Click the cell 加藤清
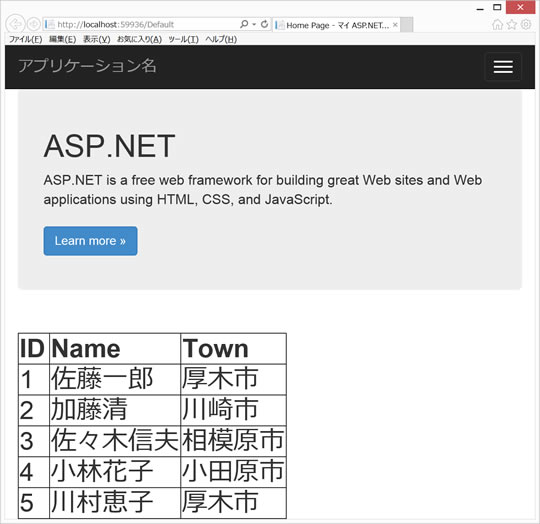This screenshot has width=540, height=524. [115, 410]
